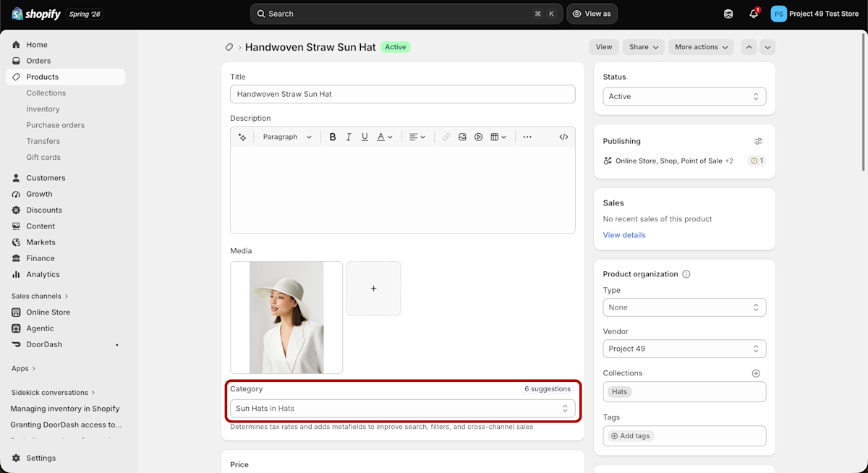Toggle italic formatting in description editor
868x473 pixels.
(349, 137)
